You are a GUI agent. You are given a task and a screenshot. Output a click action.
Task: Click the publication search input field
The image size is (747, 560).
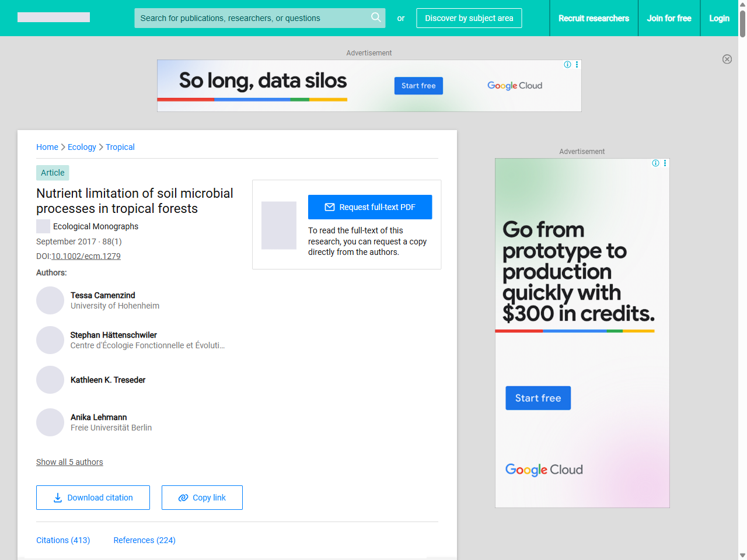click(x=251, y=18)
